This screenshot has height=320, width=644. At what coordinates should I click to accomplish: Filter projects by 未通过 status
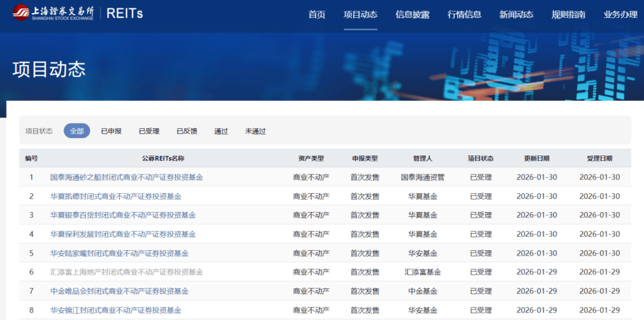[255, 131]
